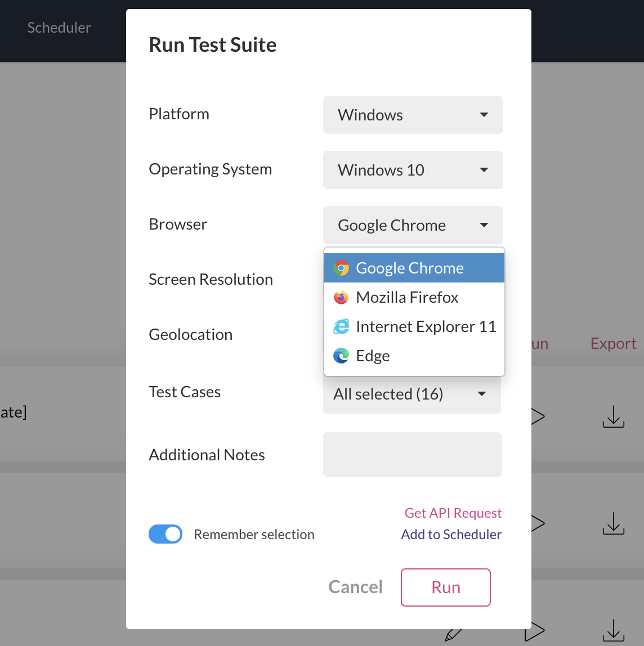Click the Geolocation label
This screenshot has height=646, width=644.
tap(190, 334)
